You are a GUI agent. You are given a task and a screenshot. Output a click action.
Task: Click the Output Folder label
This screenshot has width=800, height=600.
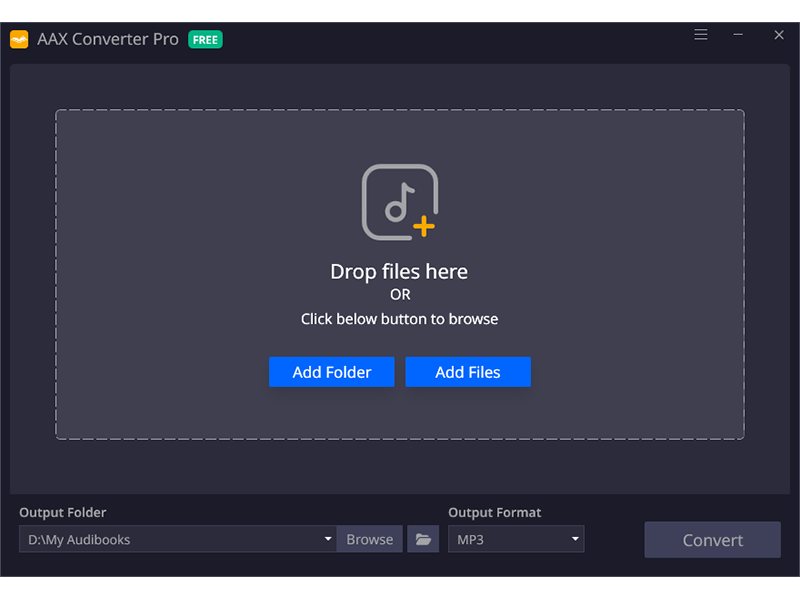[x=63, y=512]
